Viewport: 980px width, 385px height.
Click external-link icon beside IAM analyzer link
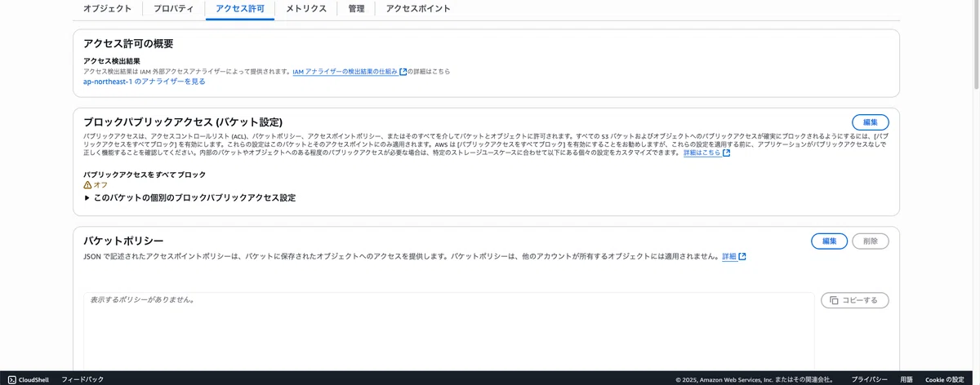coord(403,72)
